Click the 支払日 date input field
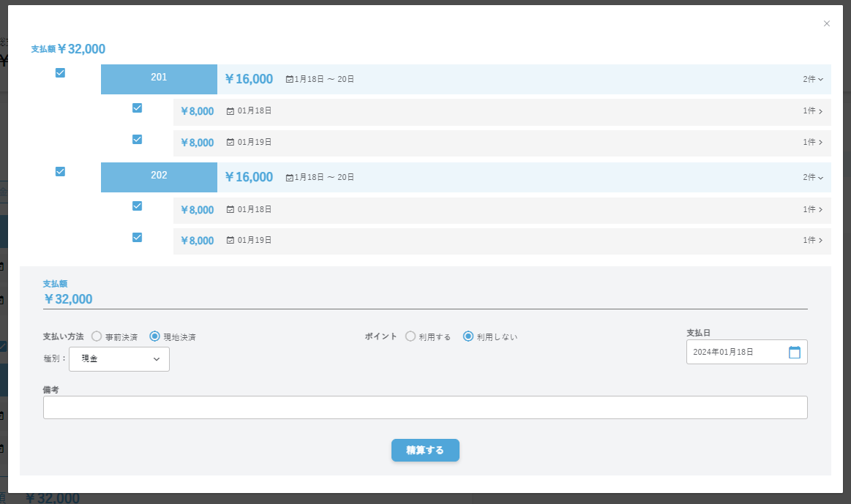Viewport: 851px width, 504px height. coord(735,352)
